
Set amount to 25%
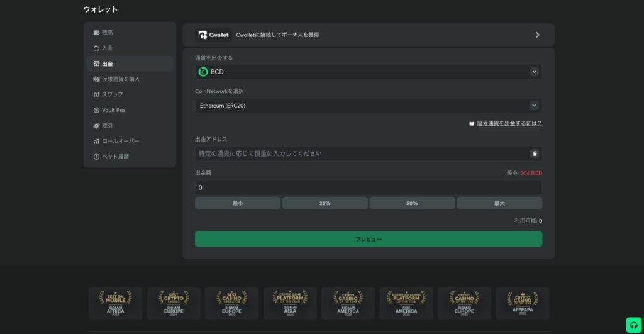click(325, 203)
